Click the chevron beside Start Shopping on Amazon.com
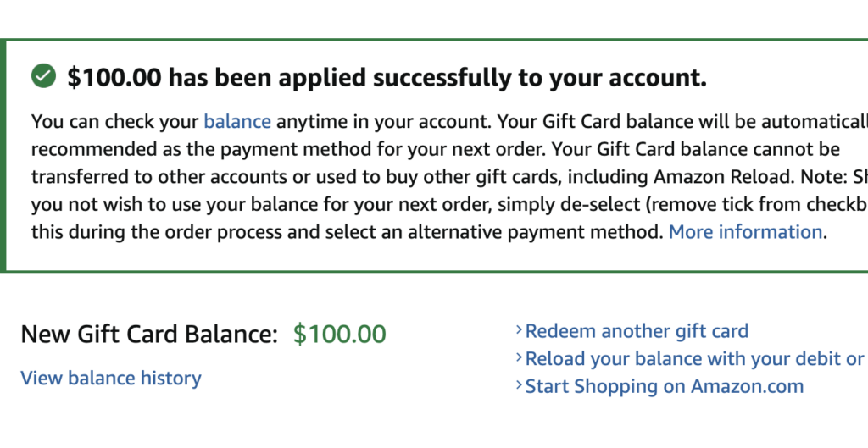This screenshot has width=868, height=448. [x=519, y=386]
